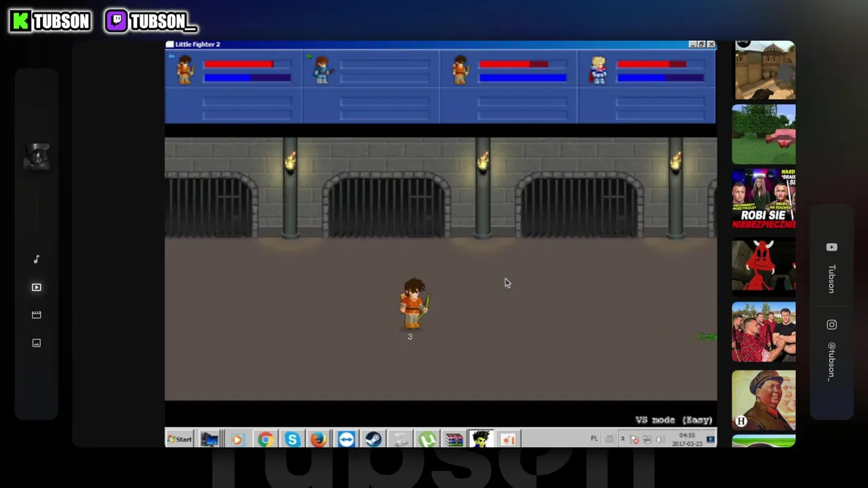868x488 pixels.
Task: Open WinRAR from the taskbar
Action: click(454, 440)
